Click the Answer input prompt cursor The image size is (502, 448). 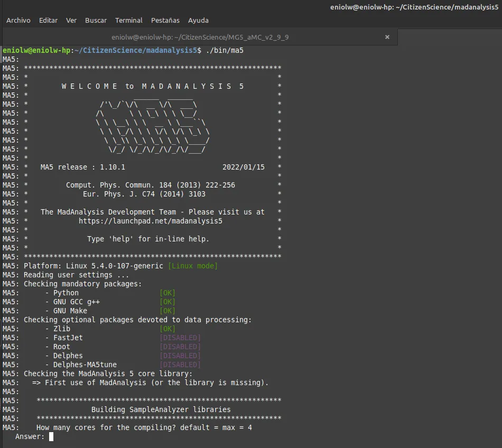coord(51,436)
